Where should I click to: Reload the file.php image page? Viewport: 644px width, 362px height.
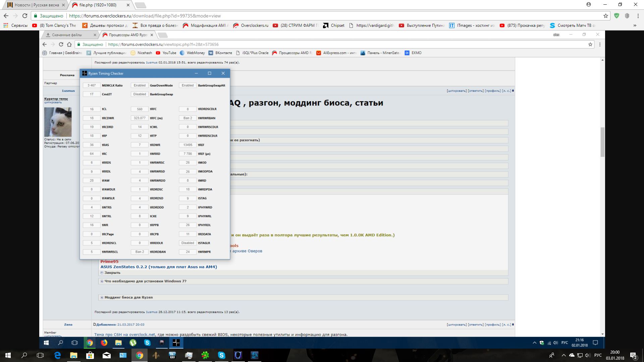tap(25, 16)
